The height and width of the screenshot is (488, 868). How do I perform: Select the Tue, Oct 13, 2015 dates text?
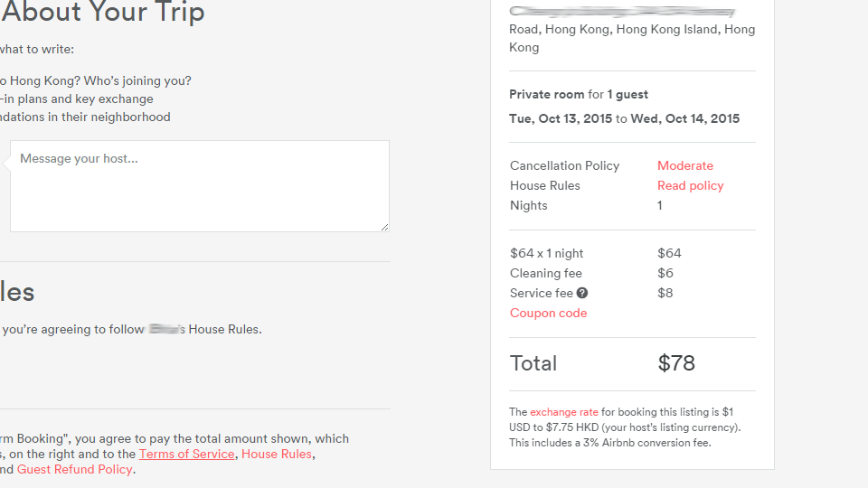point(561,118)
